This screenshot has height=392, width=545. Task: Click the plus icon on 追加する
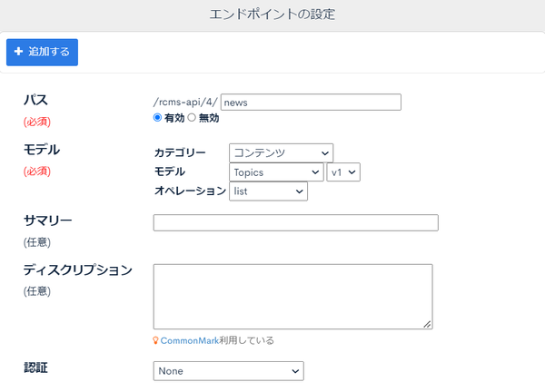click(x=18, y=52)
